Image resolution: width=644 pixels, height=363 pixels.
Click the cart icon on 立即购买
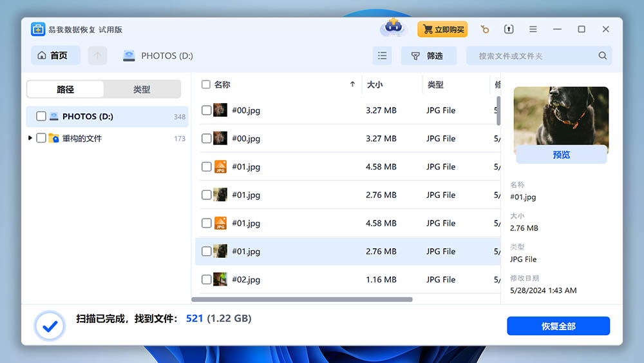point(428,29)
